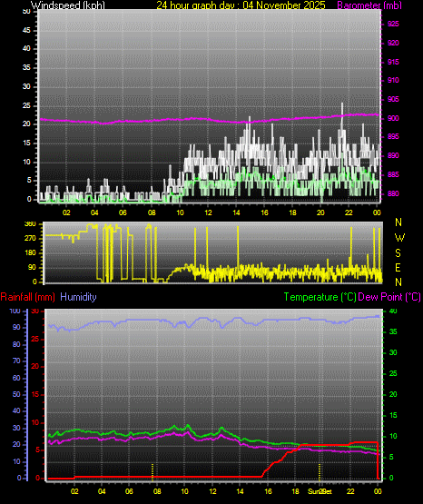423x504 pixels.
Task: Click the 925 barometer scale value
Action: pos(393,24)
